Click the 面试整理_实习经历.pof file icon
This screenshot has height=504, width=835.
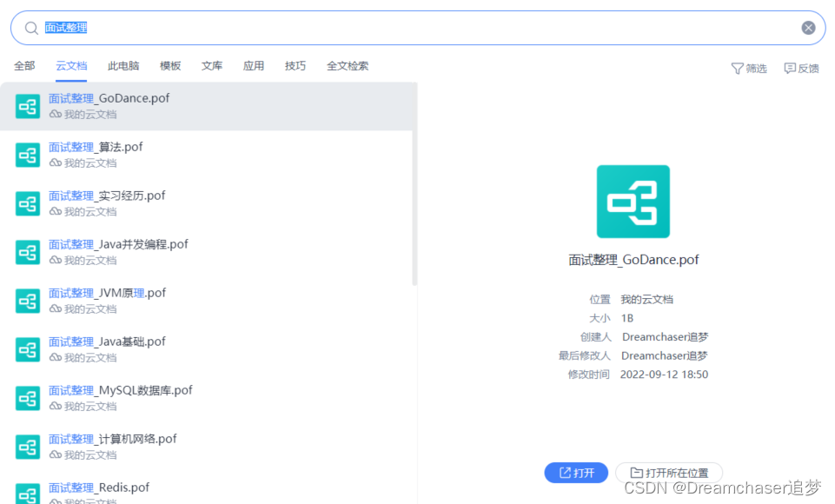[x=28, y=203]
